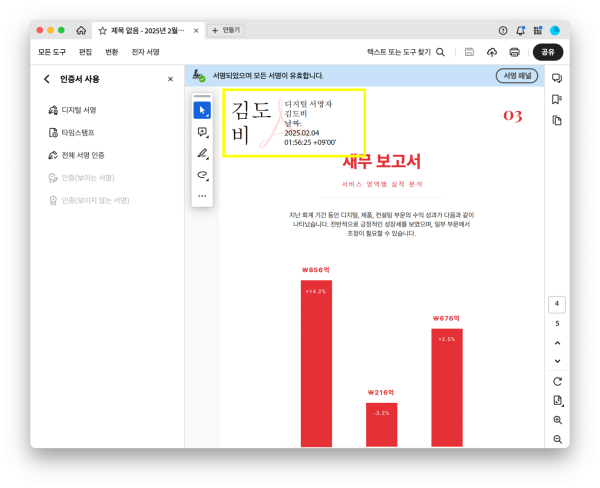This screenshot has height=488, width=600.
Task: Open the apps grid icon
Action: 538,31
